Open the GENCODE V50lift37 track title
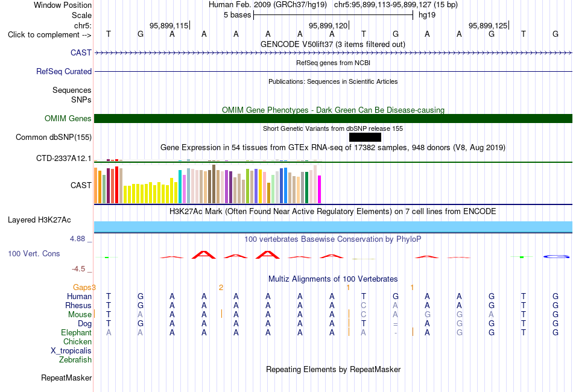 pyautogui.click(x=333, y=44)
